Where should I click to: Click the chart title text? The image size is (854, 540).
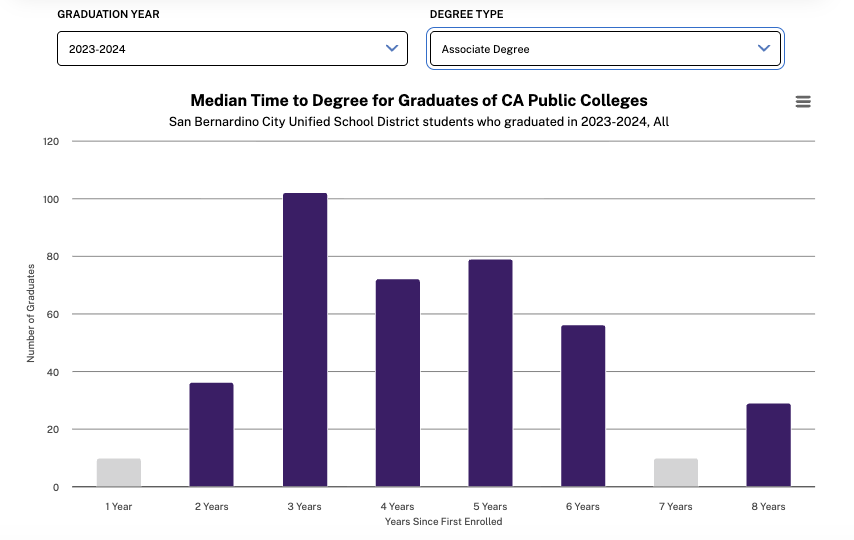pos(419,100)
